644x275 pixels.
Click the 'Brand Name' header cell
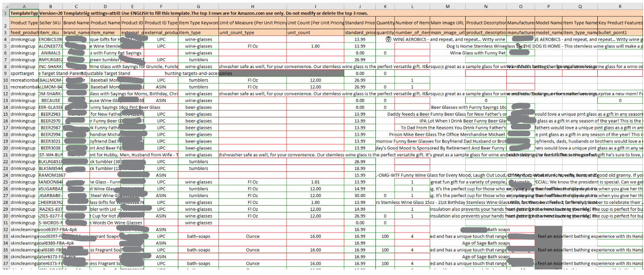76,23
